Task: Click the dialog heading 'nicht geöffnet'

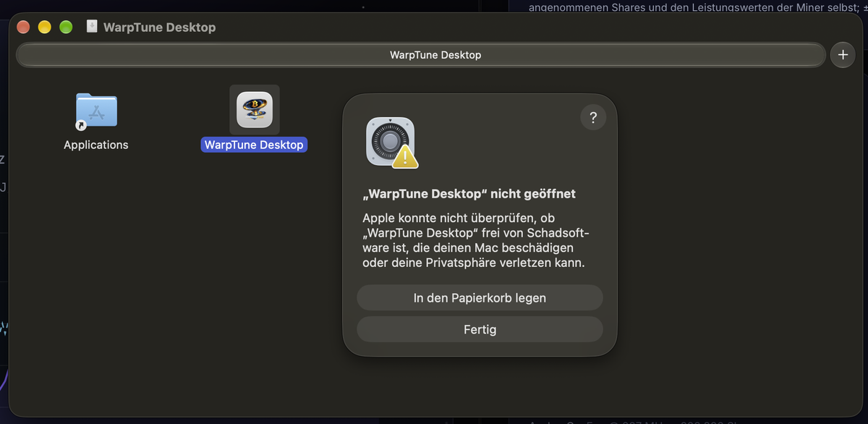Action: pos(469,194)
